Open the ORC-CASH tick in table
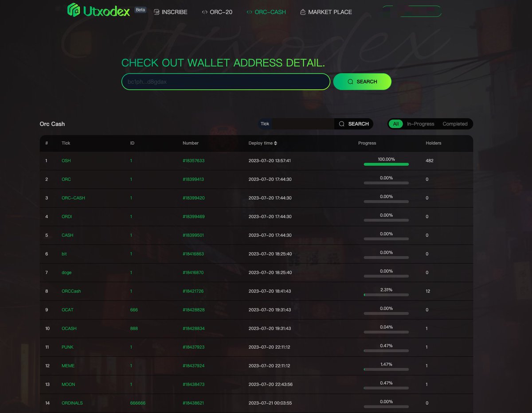This screenshot has height=413, width=532. (x=73, y=198)
